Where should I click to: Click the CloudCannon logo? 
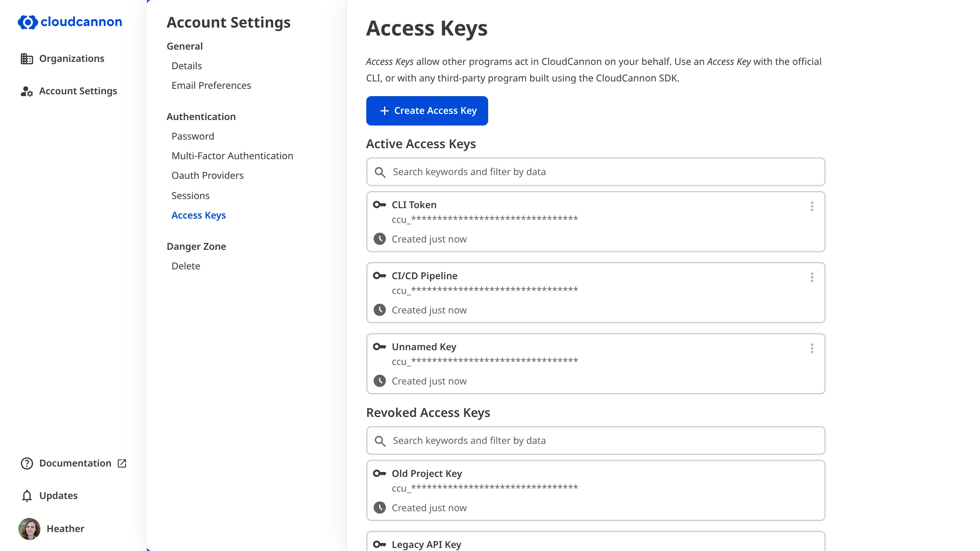click(70, 22)
